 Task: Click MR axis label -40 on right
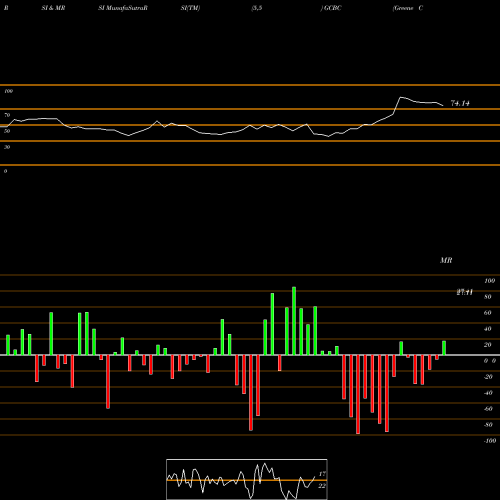coord(488,393)
